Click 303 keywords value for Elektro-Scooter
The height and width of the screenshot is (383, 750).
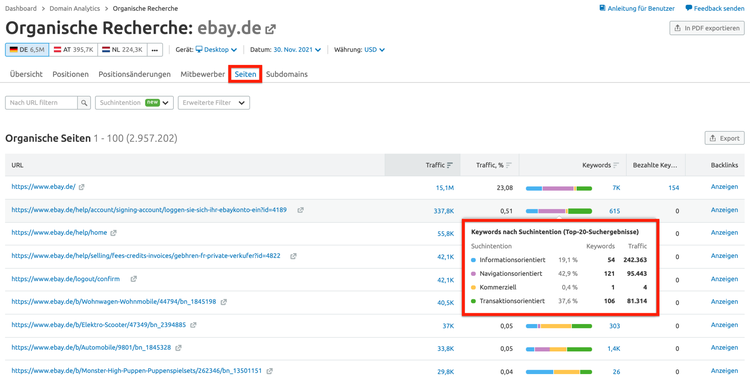pyautogui.click(x=615, y=326)
